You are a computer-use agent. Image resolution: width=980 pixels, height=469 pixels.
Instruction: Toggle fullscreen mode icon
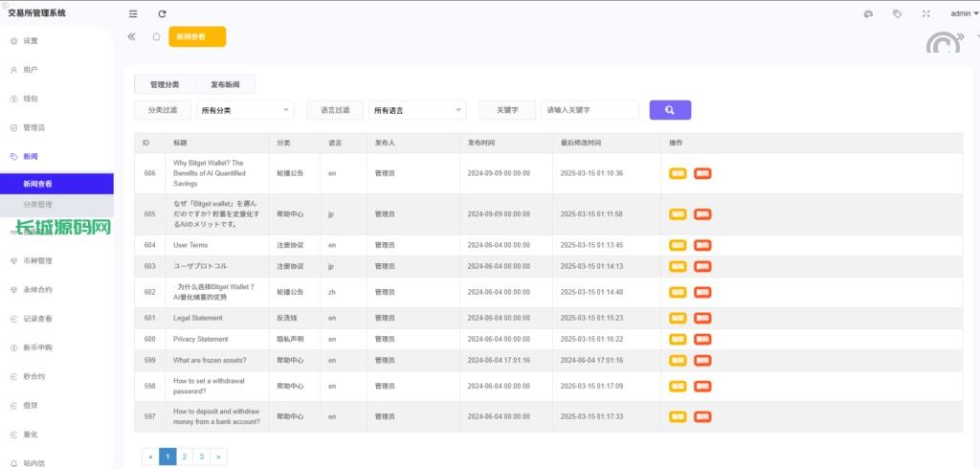925,13
